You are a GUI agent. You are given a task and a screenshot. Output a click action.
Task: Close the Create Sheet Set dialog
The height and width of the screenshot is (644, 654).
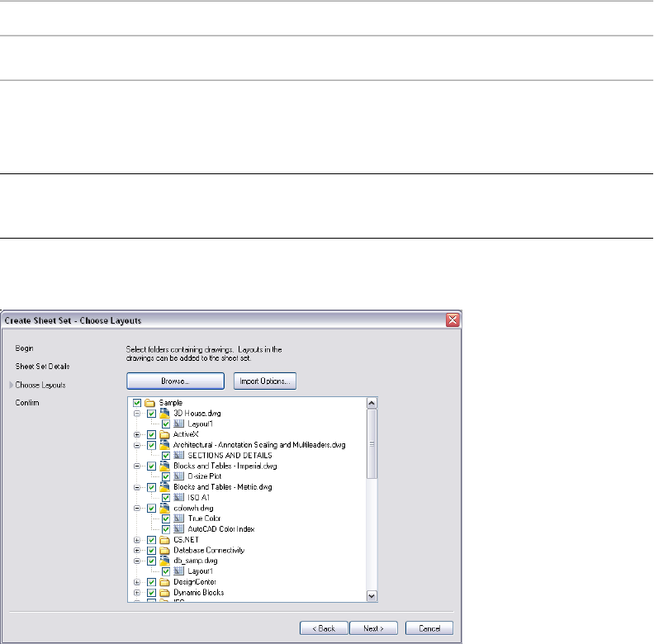coord(453,320)
